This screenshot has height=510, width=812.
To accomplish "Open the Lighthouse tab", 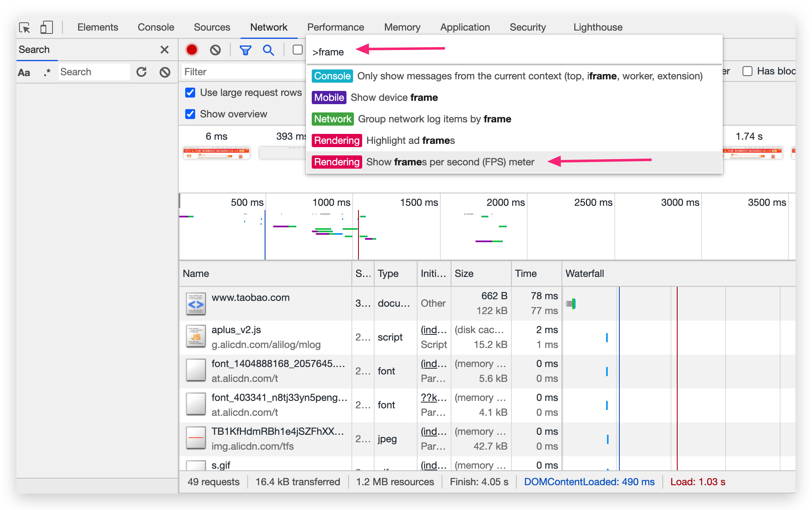I will coord(597,27).
